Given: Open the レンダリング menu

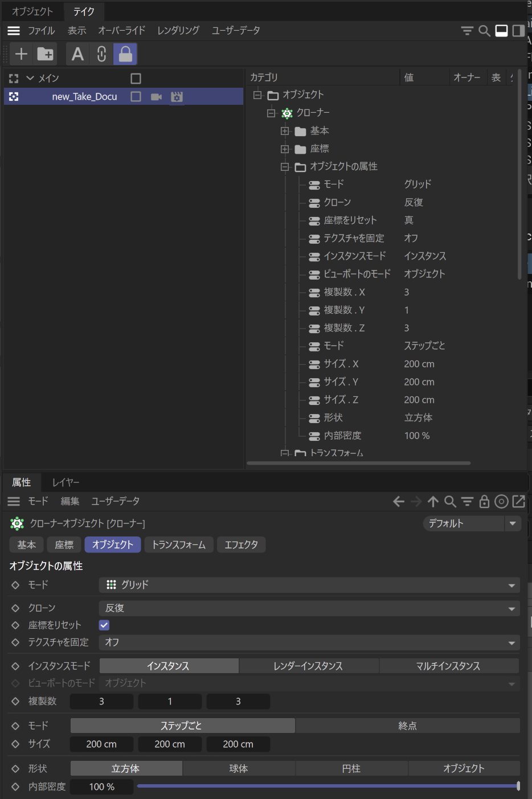Looking at the screenshot, I should [x=178, y=31].
